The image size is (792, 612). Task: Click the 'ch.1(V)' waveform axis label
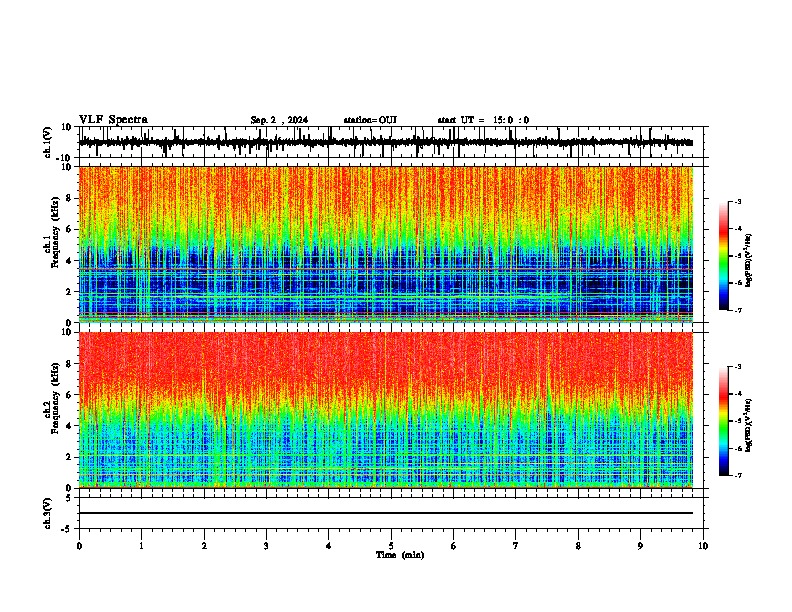point(48,142)
